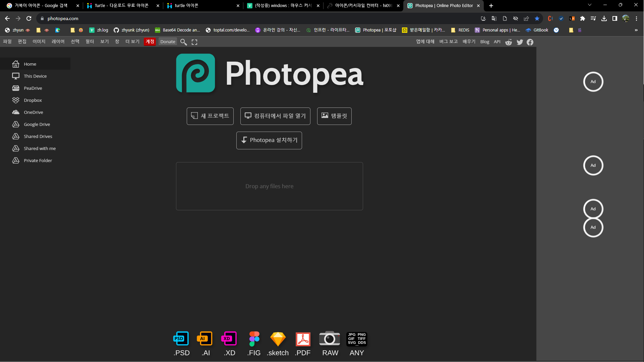The image size is (644, 362).
Task: Click the 'Drop any files here' area
Action: click(269, 186)
